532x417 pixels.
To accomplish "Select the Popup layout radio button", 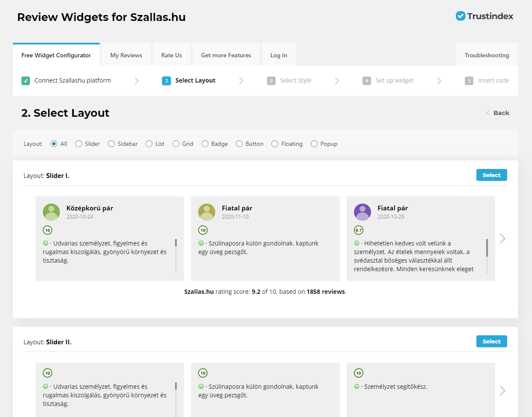I will pos(314,144).
